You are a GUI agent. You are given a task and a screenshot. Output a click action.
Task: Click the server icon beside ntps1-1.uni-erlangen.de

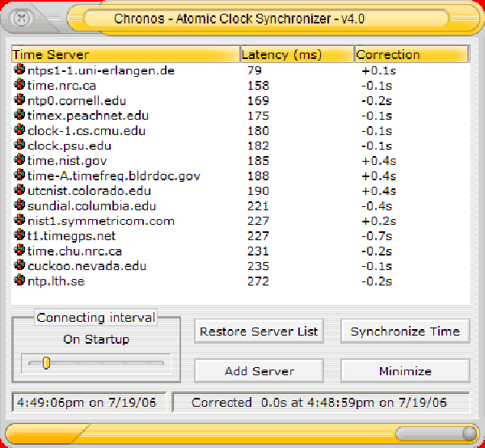19,70
